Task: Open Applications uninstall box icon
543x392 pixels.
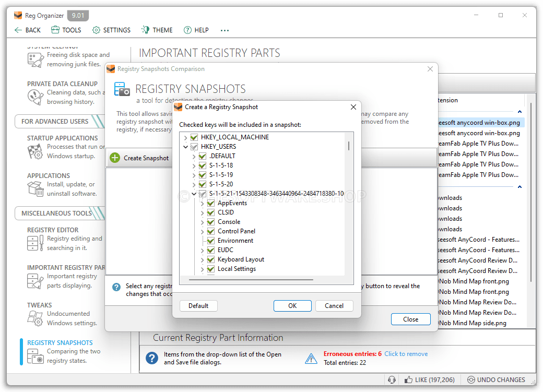Action: (36, 189)
